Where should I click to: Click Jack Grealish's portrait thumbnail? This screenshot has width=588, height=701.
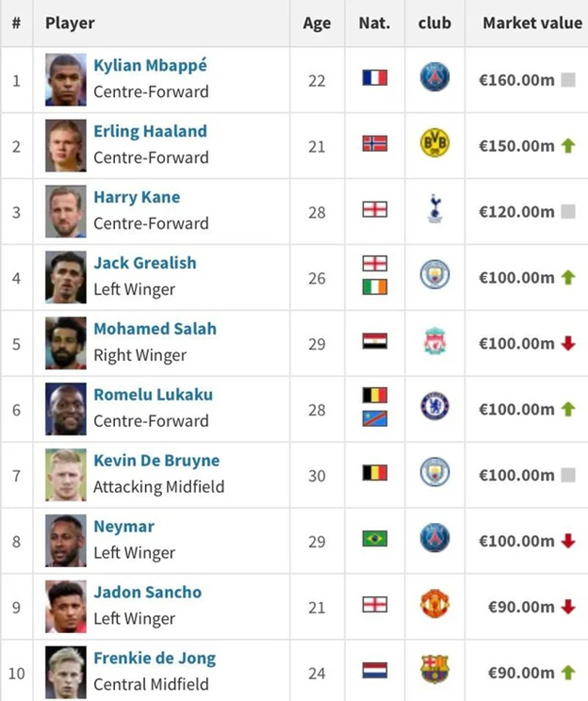(x=66, y=277)
